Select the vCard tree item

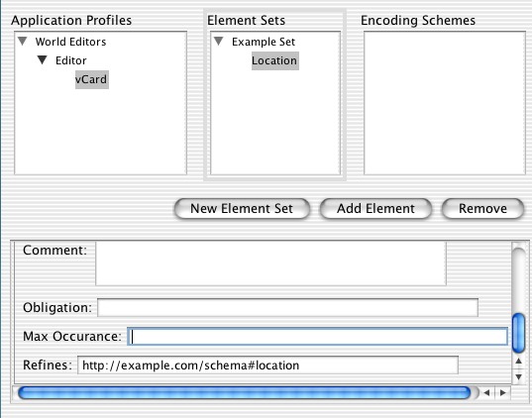(x=91, y=79)
